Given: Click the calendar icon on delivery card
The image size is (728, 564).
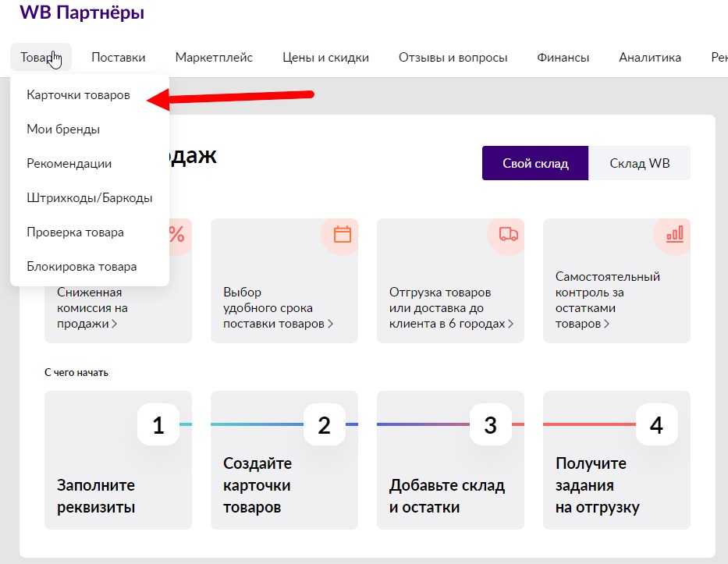Looking at the screenshot, I should [342, 235].
